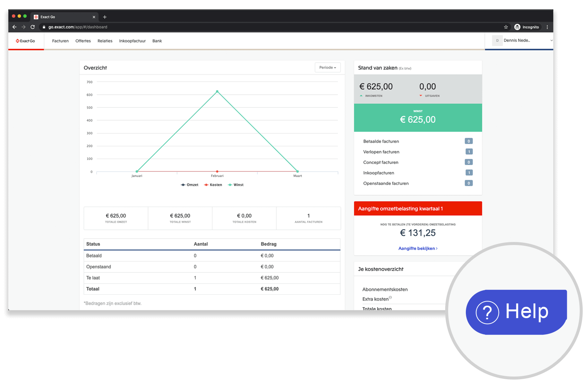Click the Betaalde facturen row label

(381, 141)
